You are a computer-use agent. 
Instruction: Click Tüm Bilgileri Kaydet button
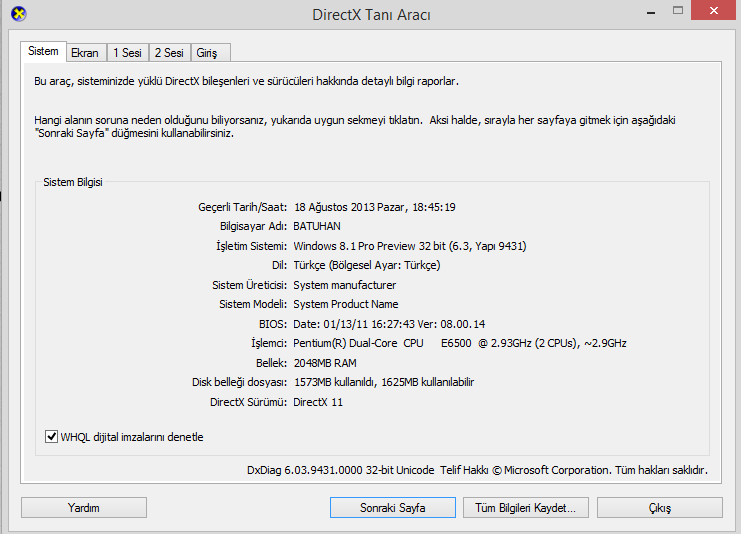tap(526, 508)
